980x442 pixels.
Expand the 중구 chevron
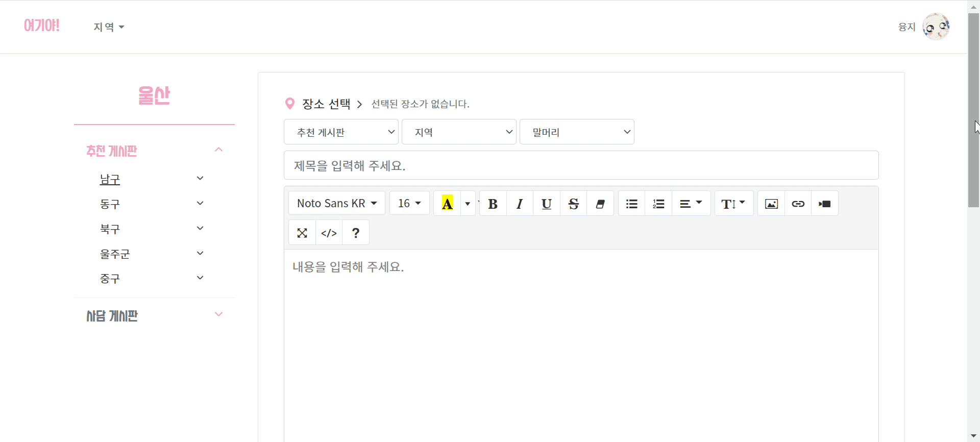coord(200,278)
